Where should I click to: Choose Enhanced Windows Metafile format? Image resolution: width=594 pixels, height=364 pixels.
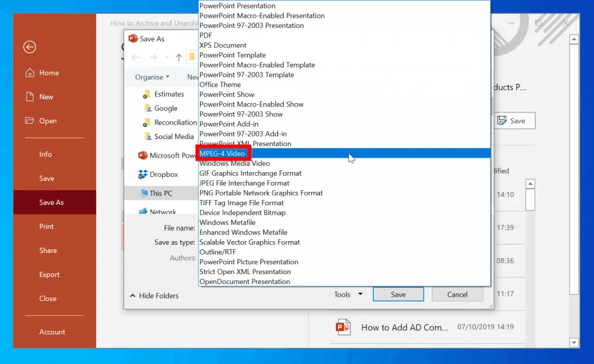(345, 232)
